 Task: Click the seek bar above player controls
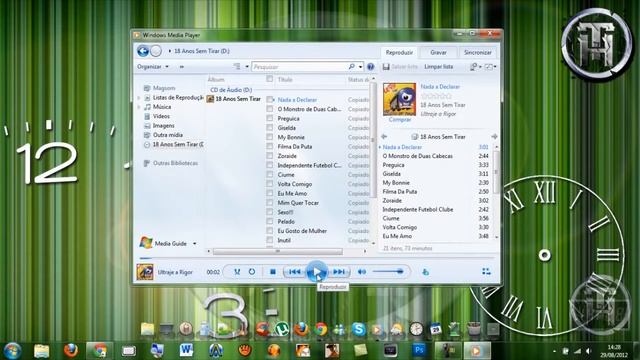point(316,258)
